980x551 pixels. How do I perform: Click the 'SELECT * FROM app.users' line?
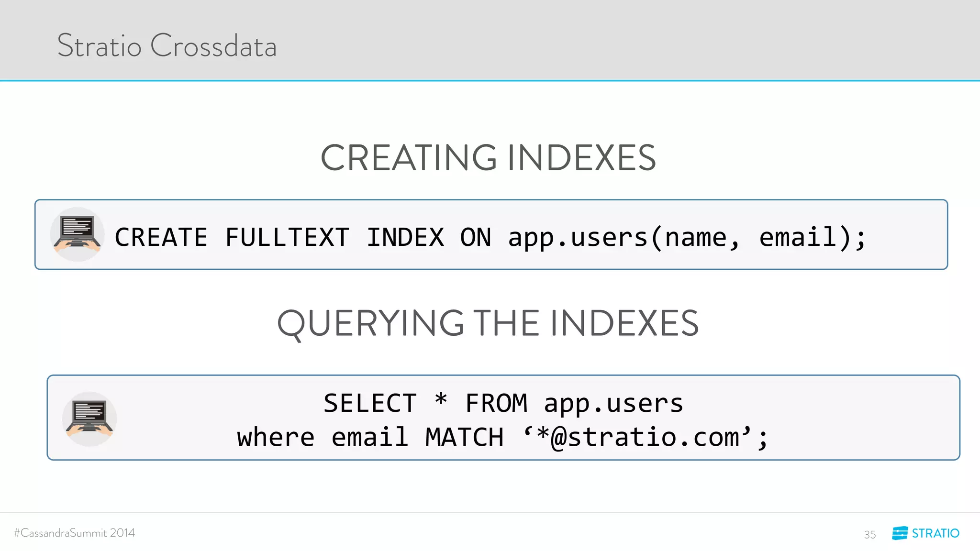[x=503, y=403]
